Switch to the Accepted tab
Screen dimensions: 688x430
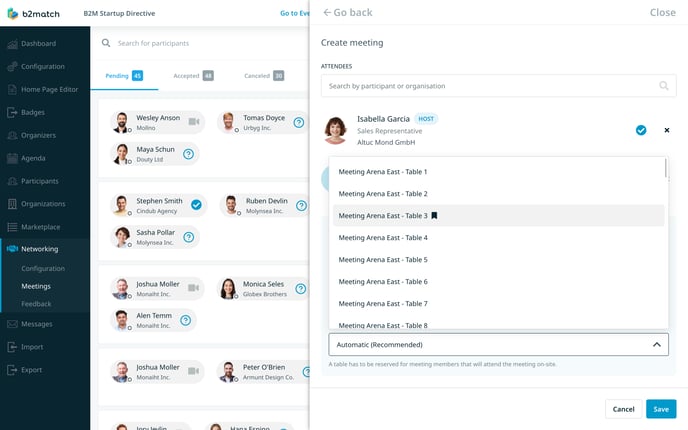[193, 75]
